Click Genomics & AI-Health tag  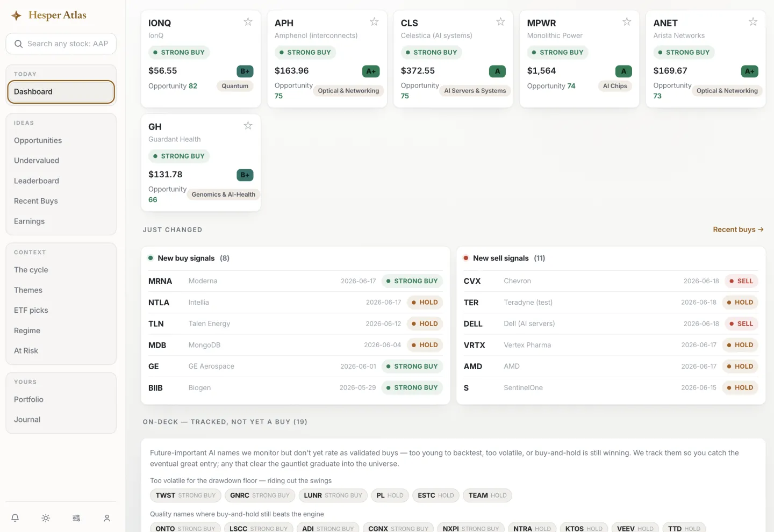pyautogui.click(x=224, y=195)
